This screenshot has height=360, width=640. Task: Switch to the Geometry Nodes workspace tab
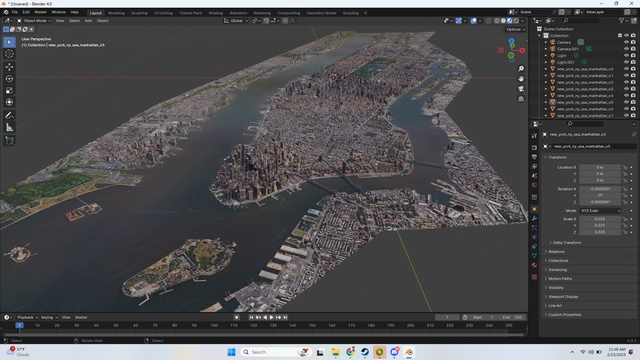point(321,13)
